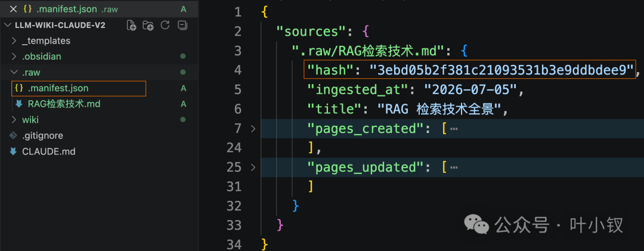The height and width of the screenshot is (251, 644).
Task: Click the hash value string on line 4
Action: 502,70
